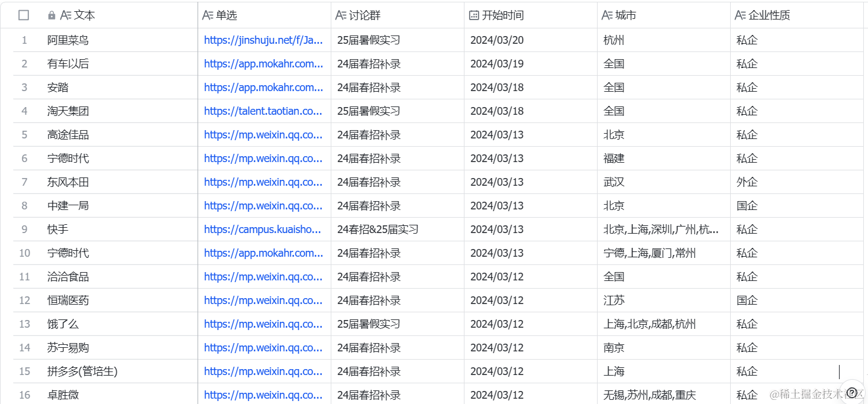Tick the select-all checkbox in header
The height and width of the screenshot is (404, 868).
click(x=24, y=15)
